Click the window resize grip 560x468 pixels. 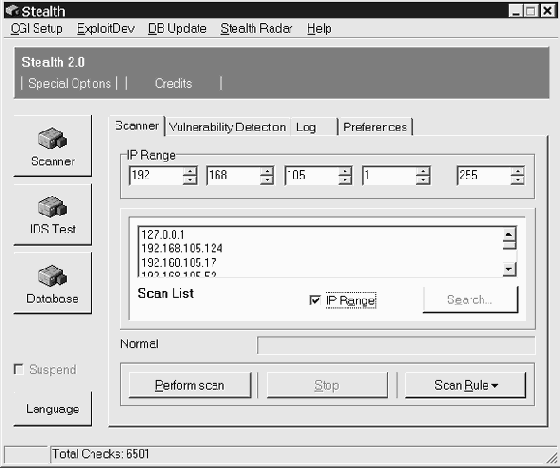551,458
